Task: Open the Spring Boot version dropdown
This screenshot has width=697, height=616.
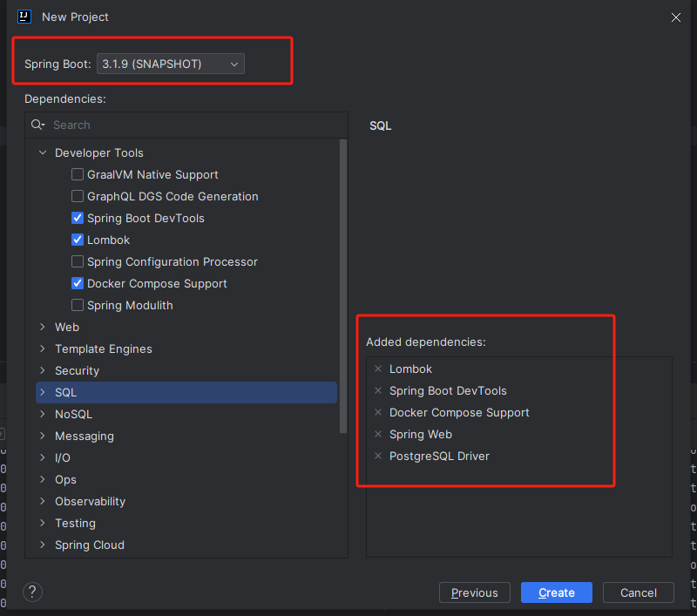Action: tap(171, 64)
